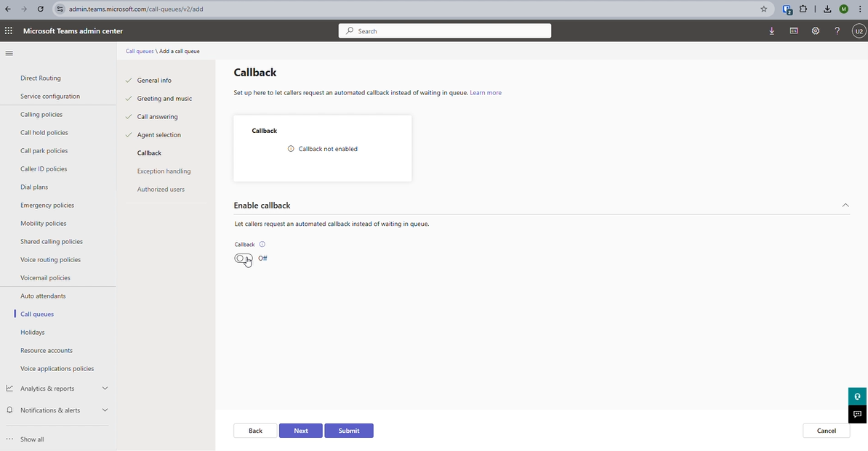Open Holidays in sidebar
The image size is (868, 451).
tap(33, 333)
